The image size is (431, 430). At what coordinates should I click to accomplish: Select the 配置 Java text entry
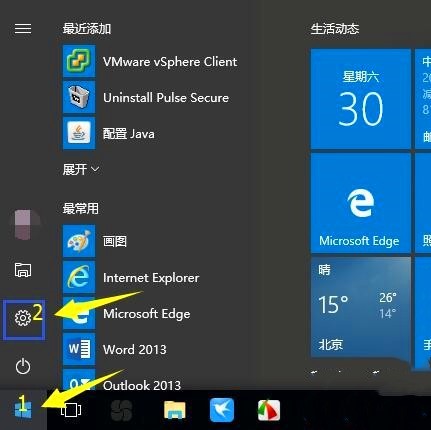tap(129, 134)
